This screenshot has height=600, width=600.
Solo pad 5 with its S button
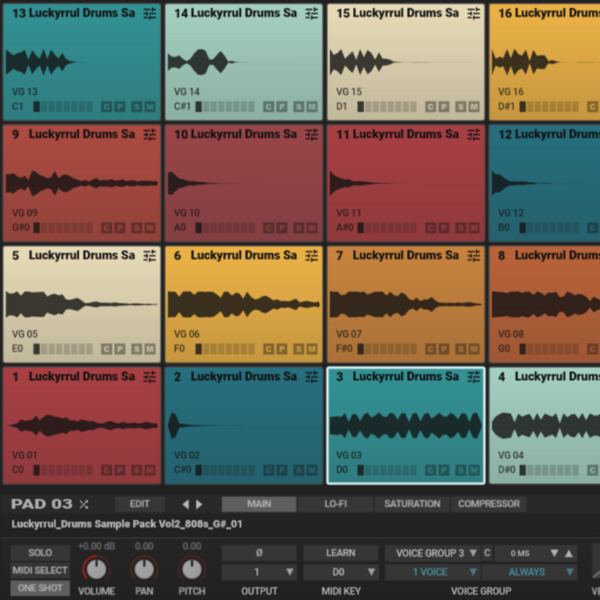tap(137, 349)
